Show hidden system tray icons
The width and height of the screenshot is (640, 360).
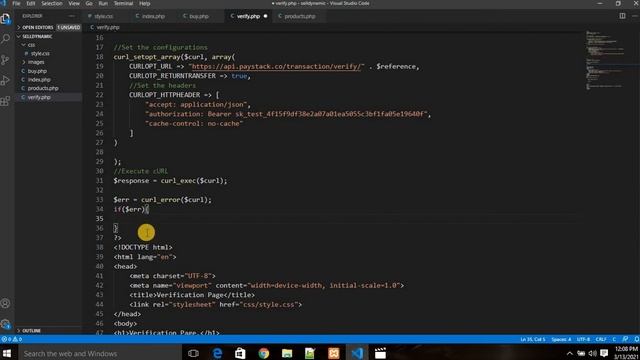(570, 353)
